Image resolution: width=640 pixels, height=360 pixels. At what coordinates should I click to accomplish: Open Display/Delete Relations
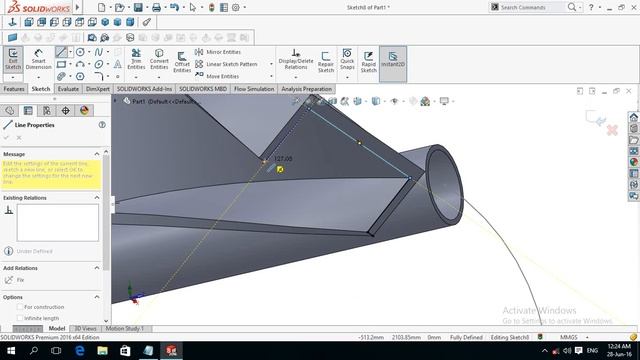pyautogui.click(x=296, y=60)
